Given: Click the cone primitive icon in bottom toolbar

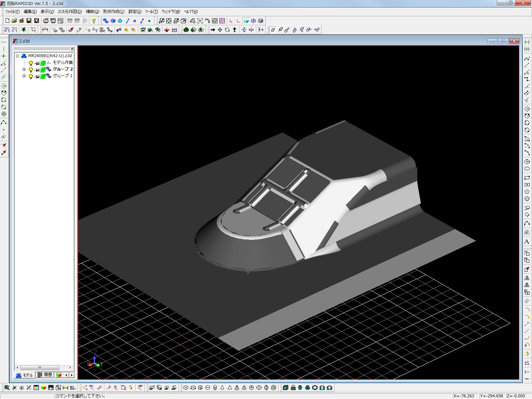Looking at the screenshot, I should pos(222,388).
